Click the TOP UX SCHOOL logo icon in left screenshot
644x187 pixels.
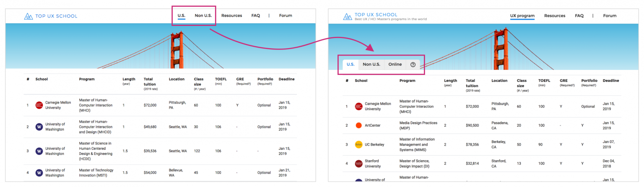[28, 16]
